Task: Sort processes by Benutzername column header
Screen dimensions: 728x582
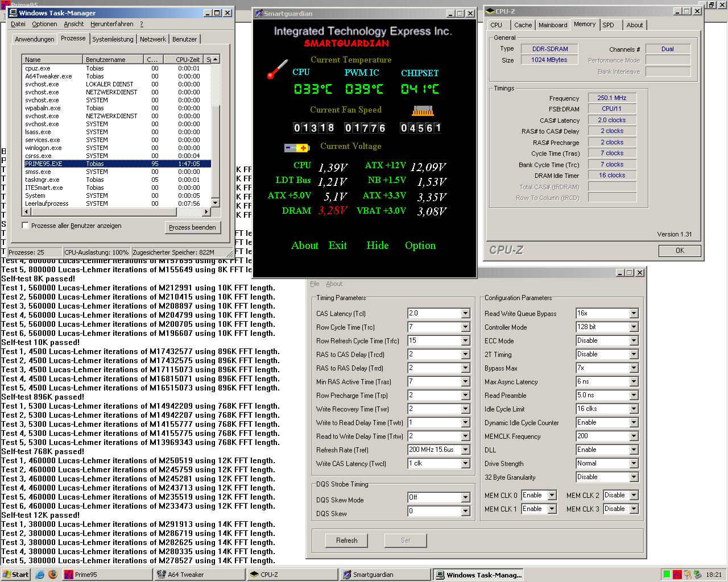Action: pyautogui.click(x=113, y=59)
